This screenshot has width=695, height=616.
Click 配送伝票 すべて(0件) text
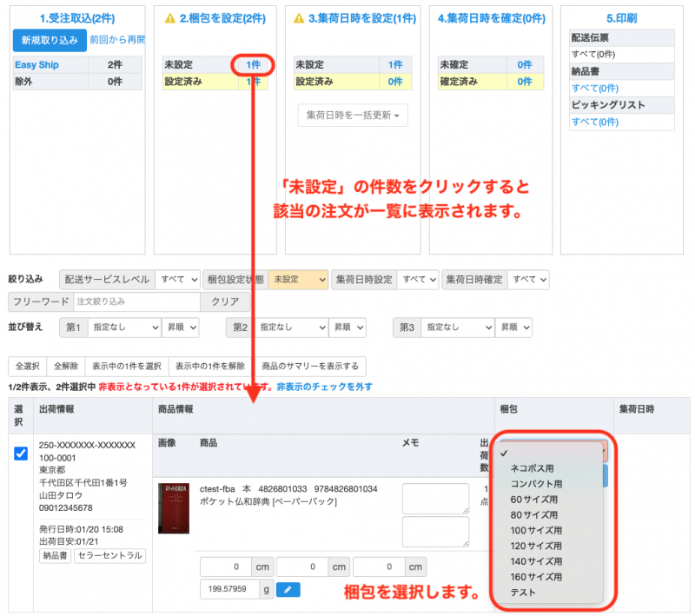coord(593,55)
